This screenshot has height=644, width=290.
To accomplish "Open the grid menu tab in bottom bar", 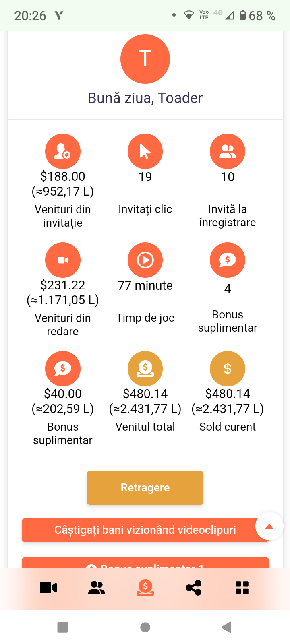I will [242, 588].
